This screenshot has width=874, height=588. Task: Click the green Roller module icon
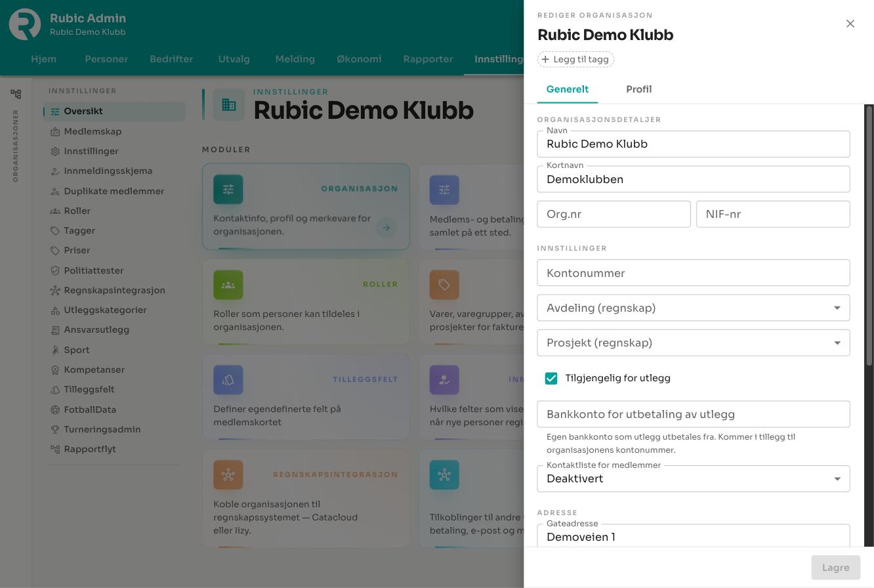[x=228, y=285]
